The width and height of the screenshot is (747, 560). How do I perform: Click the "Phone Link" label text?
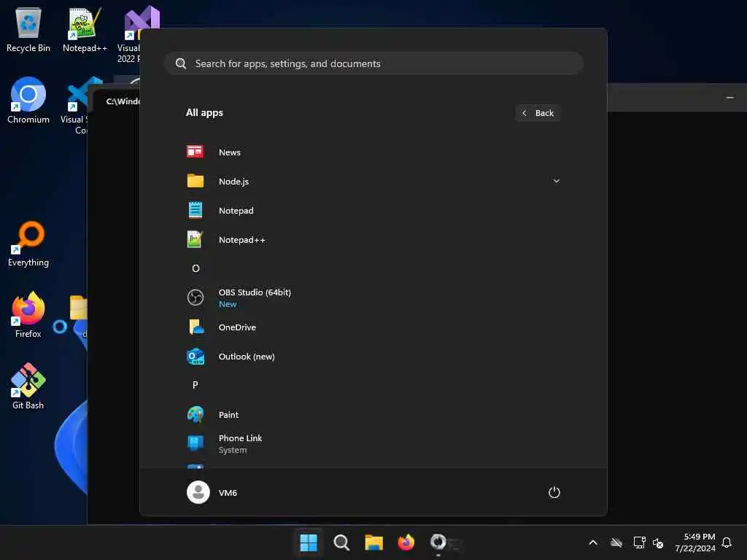[x=240, y=438]
